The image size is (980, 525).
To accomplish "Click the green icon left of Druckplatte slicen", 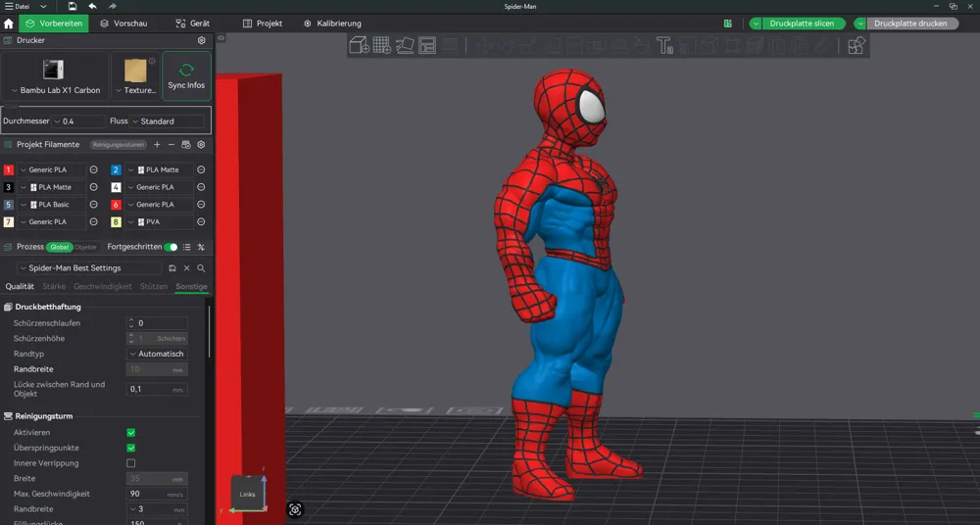I will point(727,24).
